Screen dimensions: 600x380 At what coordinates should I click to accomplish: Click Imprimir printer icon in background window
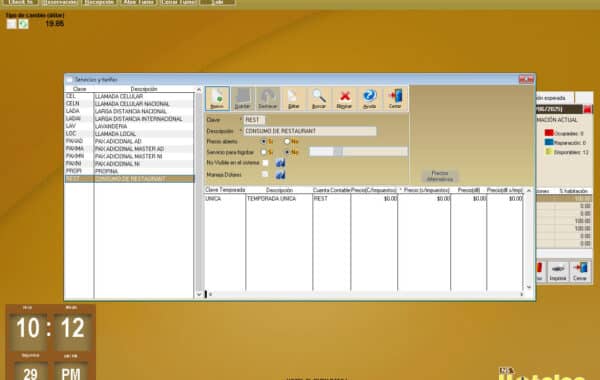[x=558, y=272]
